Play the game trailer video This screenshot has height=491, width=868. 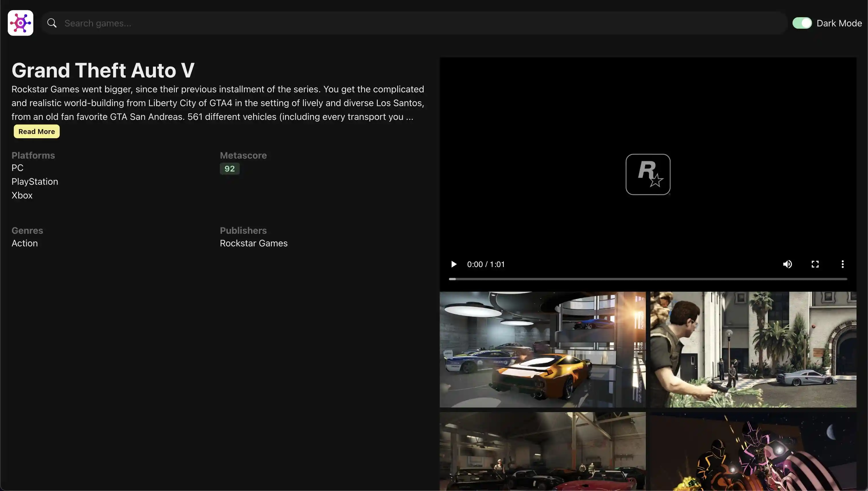454,264
